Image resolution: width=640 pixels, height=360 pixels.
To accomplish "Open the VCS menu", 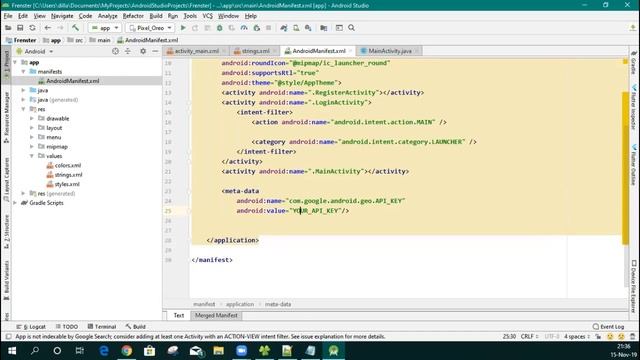I will (x=207, y=16).
